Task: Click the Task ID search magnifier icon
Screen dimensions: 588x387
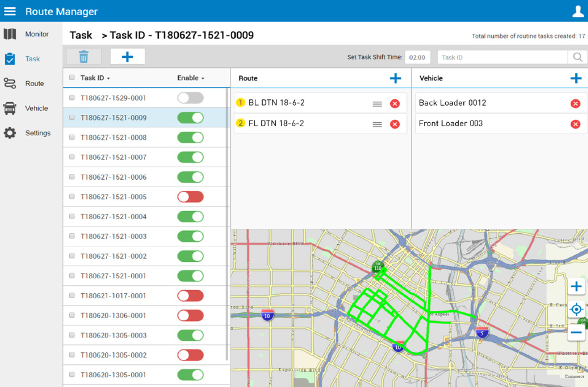Action: (x=577, y=57)
